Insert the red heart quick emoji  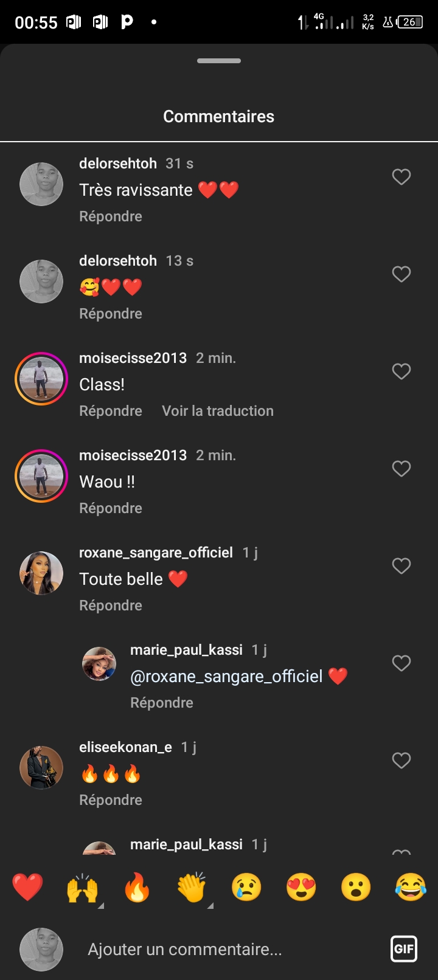pyautogui.click(x=28, y=888)
